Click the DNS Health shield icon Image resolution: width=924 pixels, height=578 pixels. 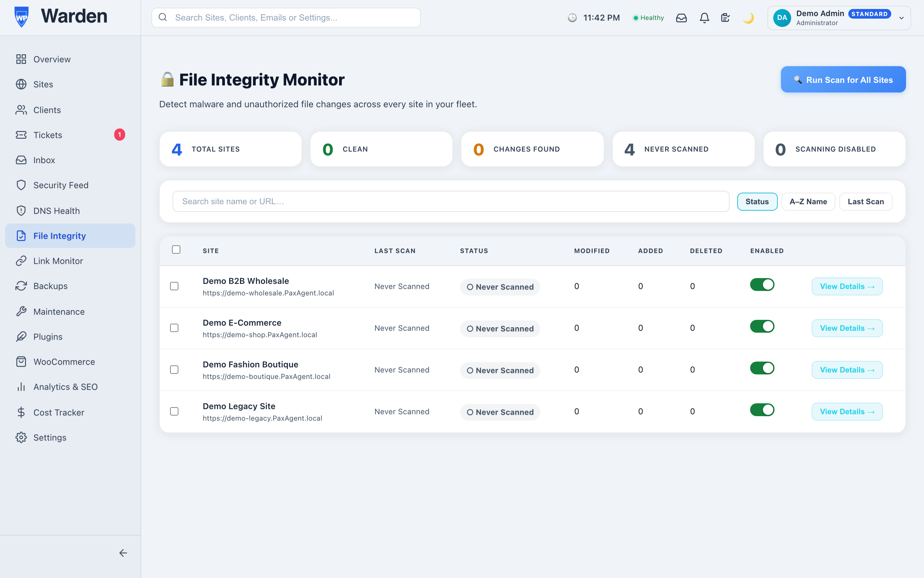pos(21,211)
